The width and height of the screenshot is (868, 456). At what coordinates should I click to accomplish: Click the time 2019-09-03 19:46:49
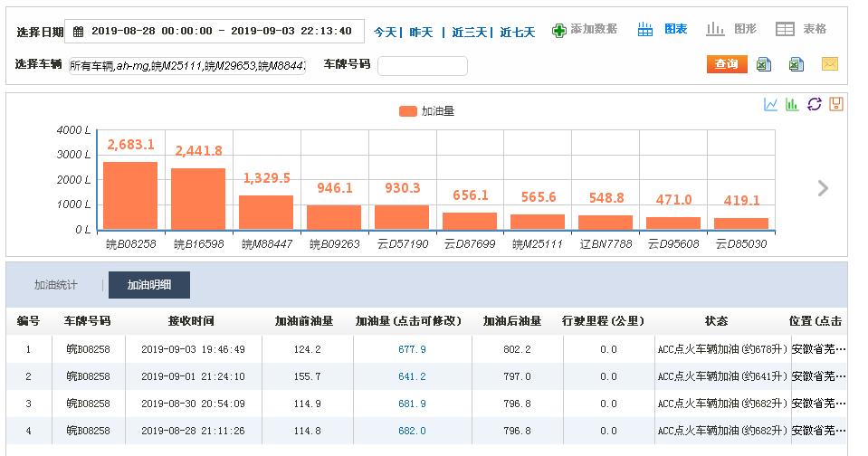tap(193, 349)
